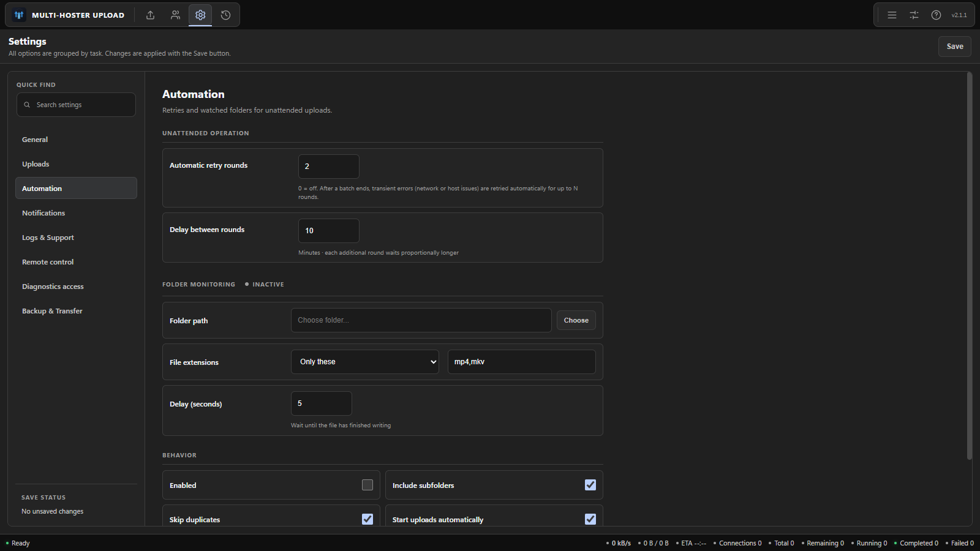
Task: Toggle the Enabled checkbox
Action: [x=367, y=485]
